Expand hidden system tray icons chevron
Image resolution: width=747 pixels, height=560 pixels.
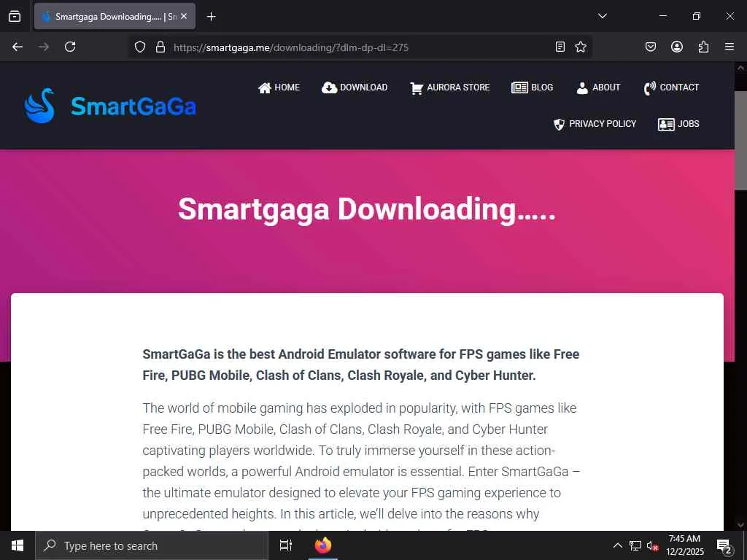point(617,545)
